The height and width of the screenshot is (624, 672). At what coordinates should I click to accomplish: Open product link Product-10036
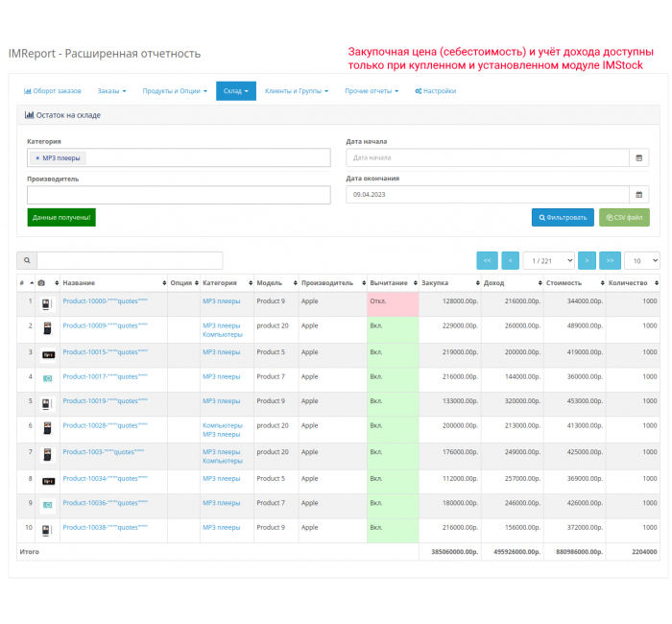click(x=105, y=503)
